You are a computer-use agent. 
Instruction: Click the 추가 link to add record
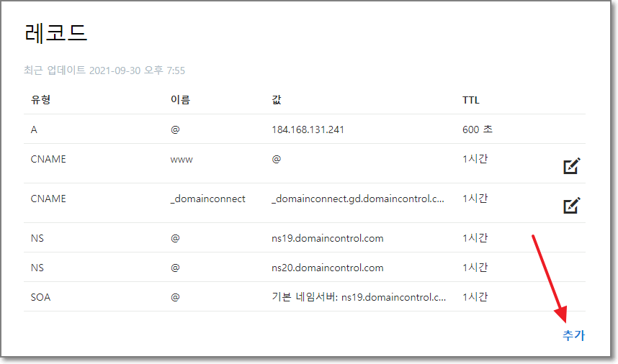pos(573,335)
